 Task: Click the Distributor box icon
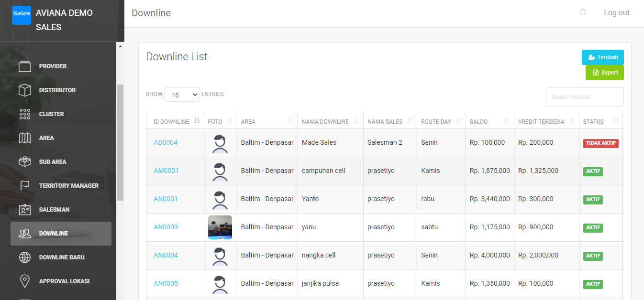coord(25,90)
